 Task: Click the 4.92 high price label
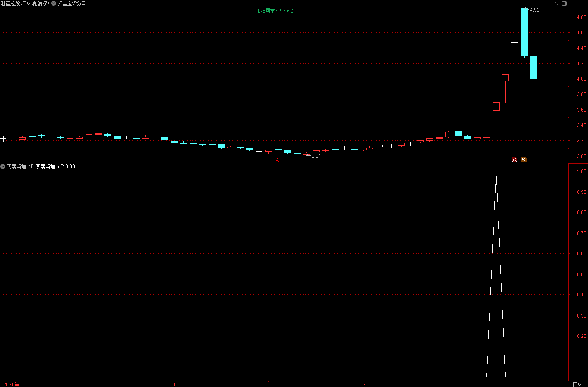point(534,10)
